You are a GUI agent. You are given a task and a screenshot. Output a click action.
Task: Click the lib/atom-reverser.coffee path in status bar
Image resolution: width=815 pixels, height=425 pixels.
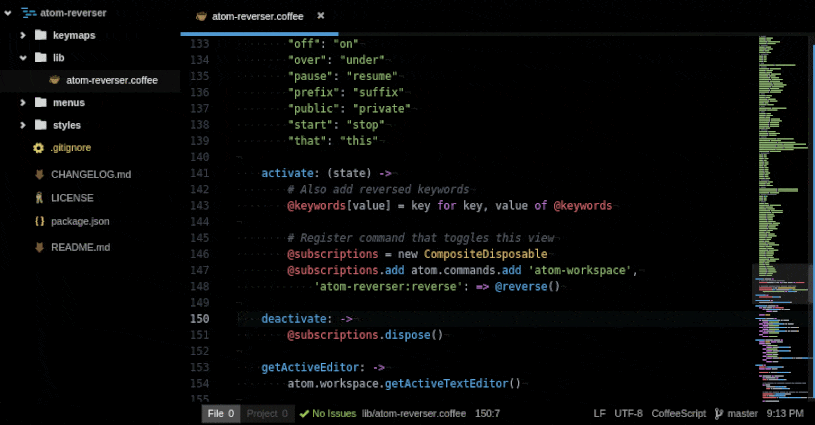point(414,414)
